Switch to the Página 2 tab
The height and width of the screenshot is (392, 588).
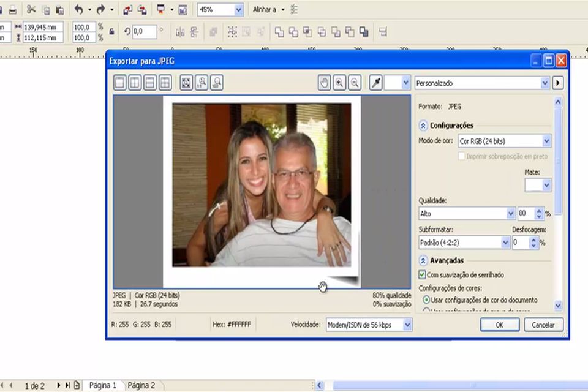pos(141,385)
